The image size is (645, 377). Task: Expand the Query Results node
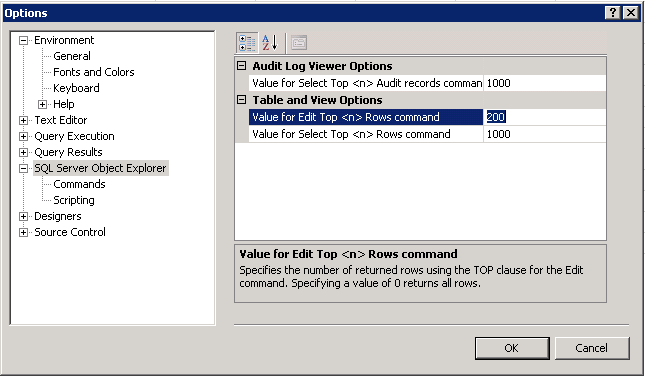pyautogui.click(x=23, y=152)
